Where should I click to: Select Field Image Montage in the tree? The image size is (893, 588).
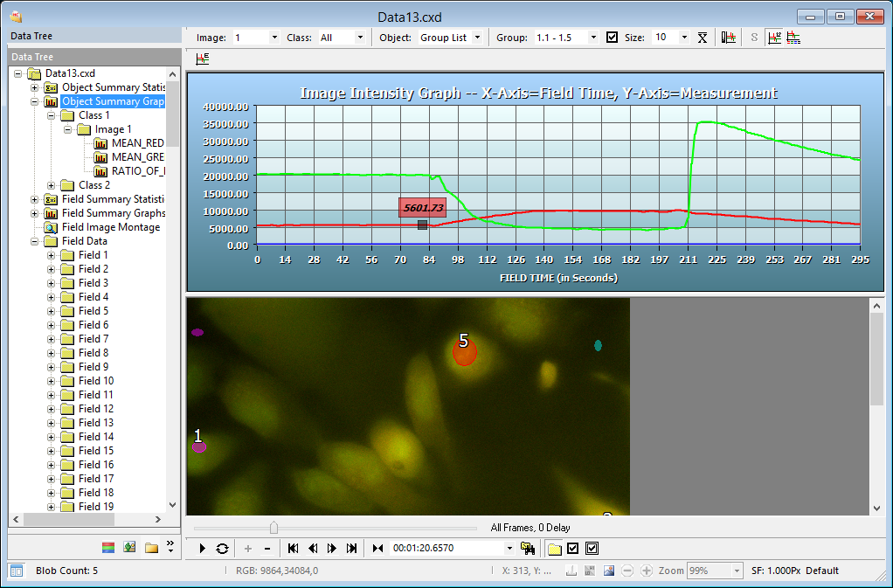(x=110, y=227)
